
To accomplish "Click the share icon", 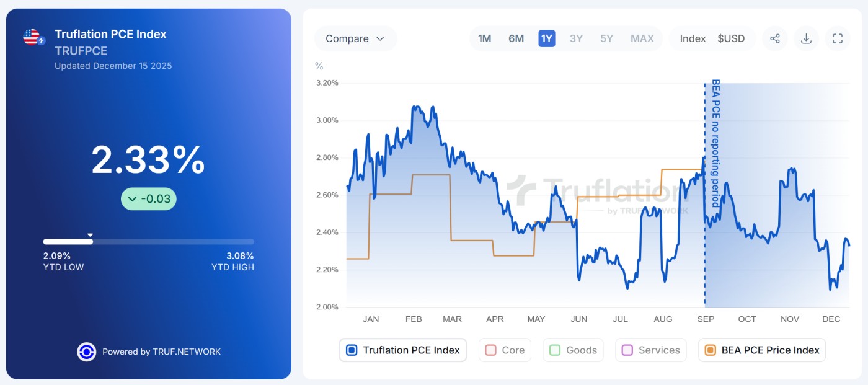I will 774,38.
